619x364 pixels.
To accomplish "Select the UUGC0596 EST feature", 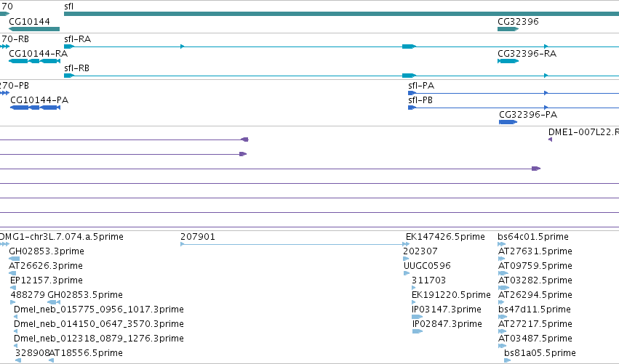I will tap(407, 273).
